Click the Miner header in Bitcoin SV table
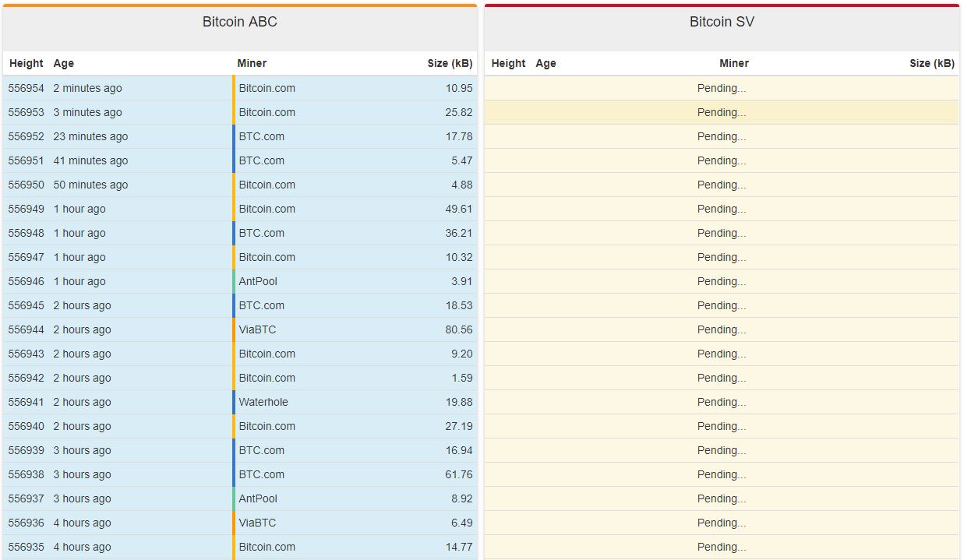Image resolution: width=964 pixels, height=560 pixels. (734, 63)
